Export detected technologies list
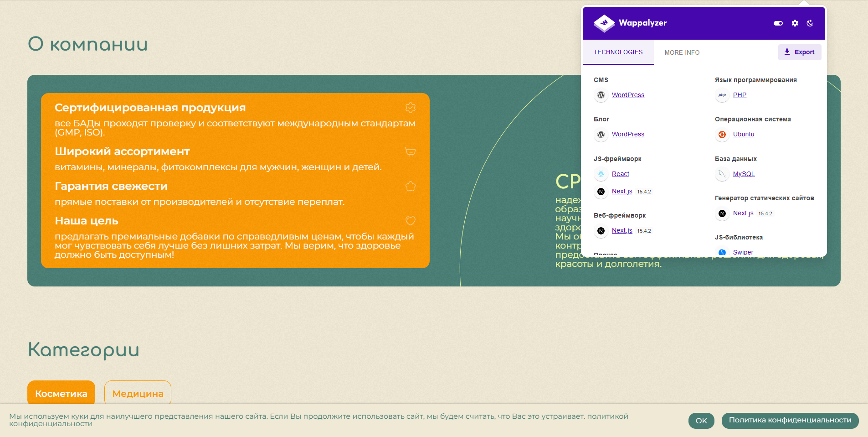 (800, 52)
